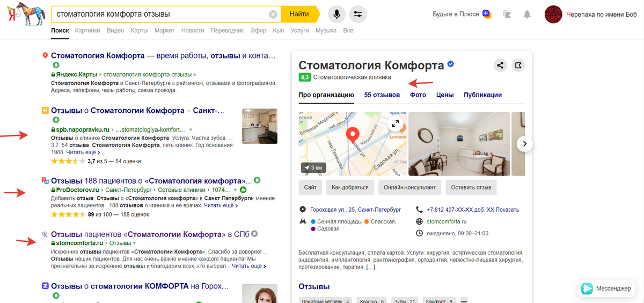
Task: Switch to the Видео search tab
Action: coord(115,31)
